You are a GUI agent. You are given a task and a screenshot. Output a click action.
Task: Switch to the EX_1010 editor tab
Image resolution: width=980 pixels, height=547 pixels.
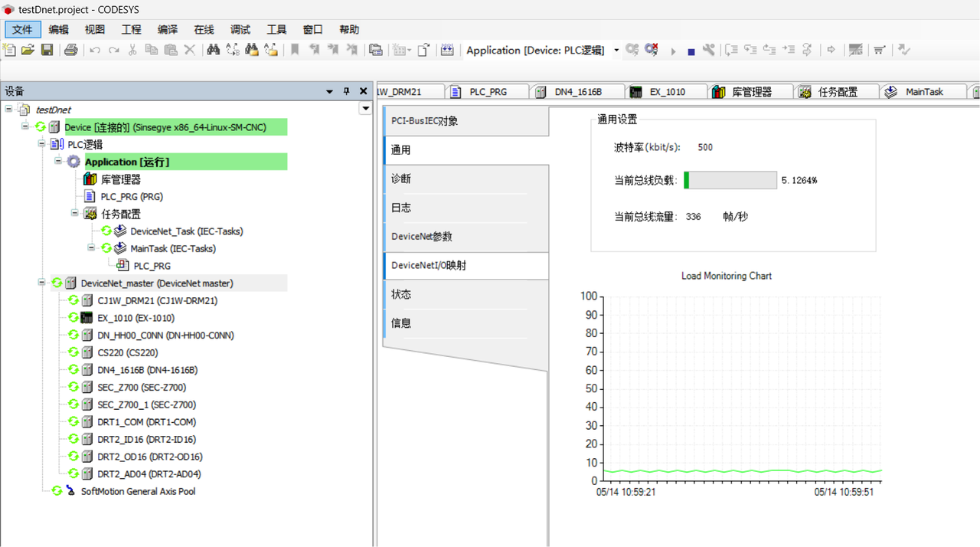[x=667, y=92]
